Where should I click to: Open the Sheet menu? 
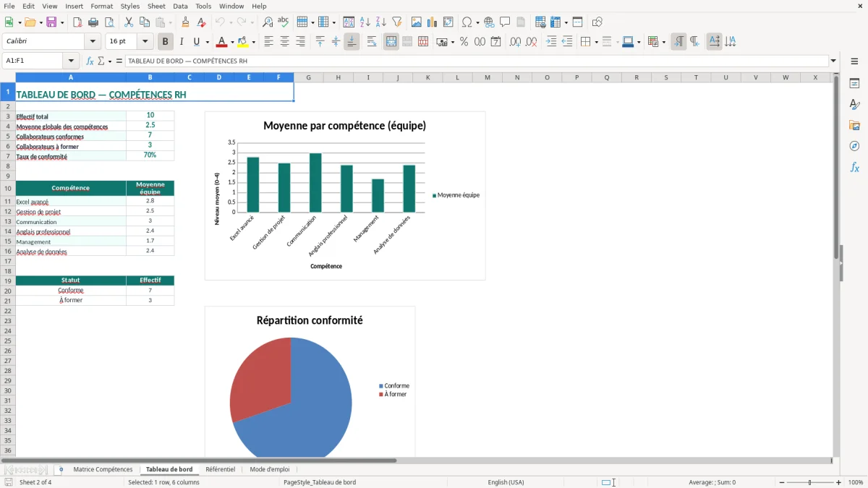point(156,6)
